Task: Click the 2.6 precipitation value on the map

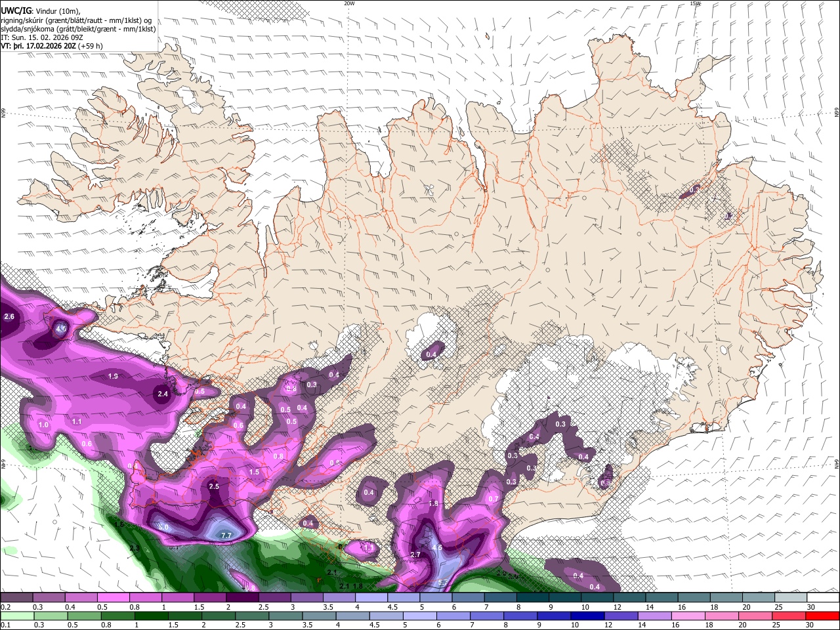Action: pyautogui.click(x=9, y=316)
